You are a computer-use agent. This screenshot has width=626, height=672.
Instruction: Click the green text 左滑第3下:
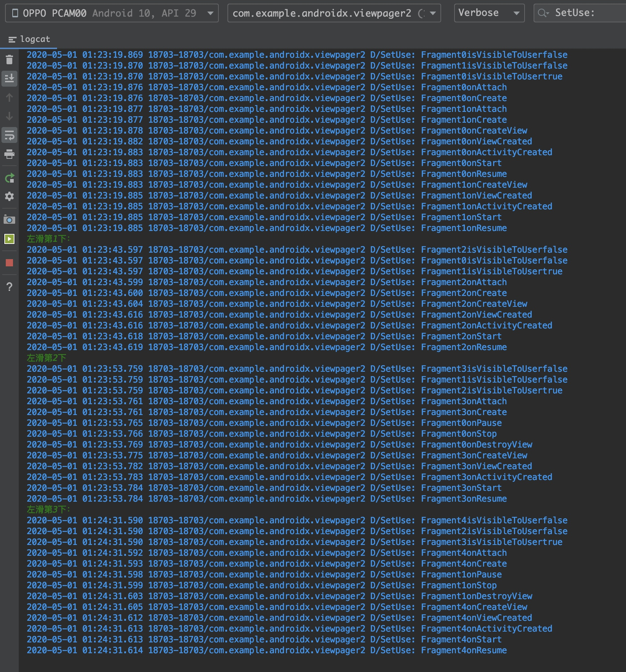click(x=48, y=510)
